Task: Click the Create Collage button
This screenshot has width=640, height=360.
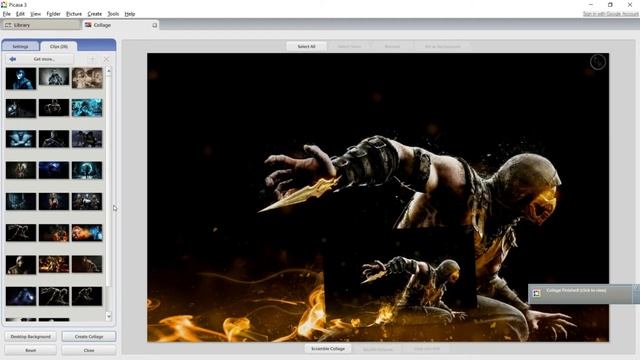Action: point(89,336)
